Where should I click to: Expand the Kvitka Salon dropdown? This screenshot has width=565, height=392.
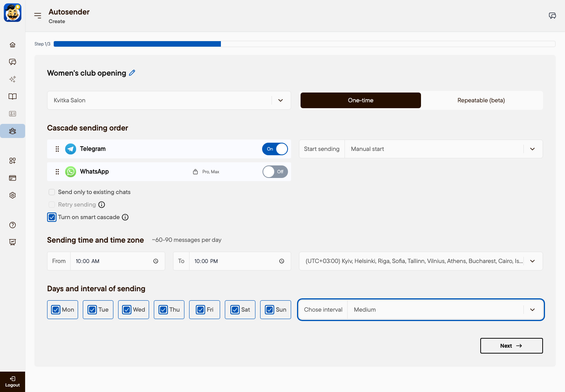169,100
